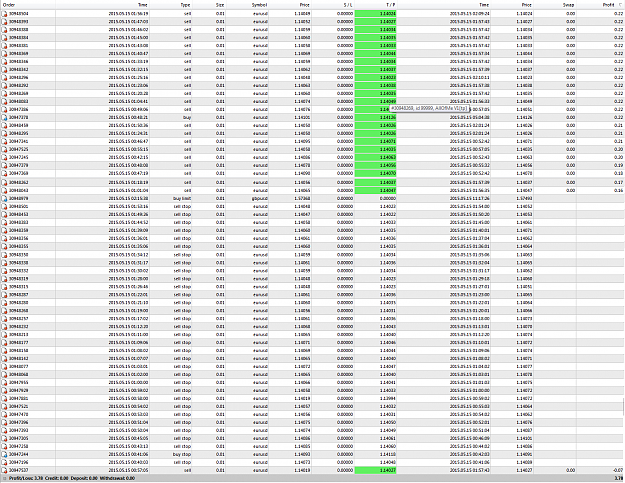
Task: Click the close price 1.57493
Action: 524,198
